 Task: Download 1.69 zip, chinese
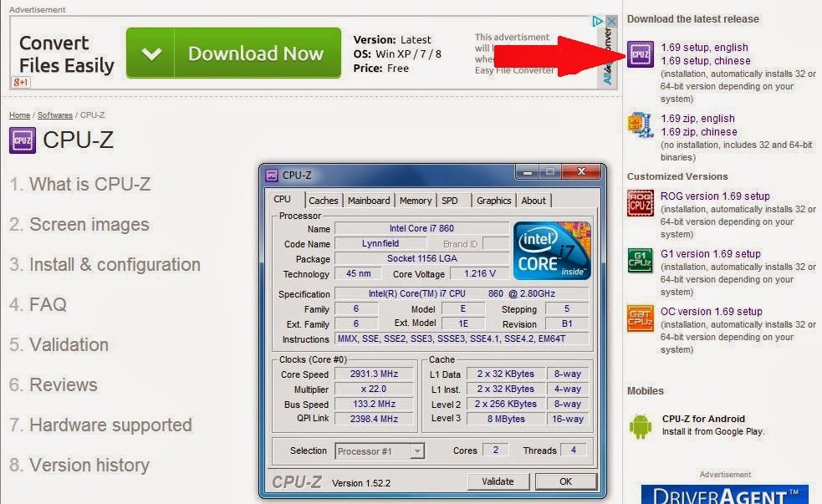(x=698, y=132)
